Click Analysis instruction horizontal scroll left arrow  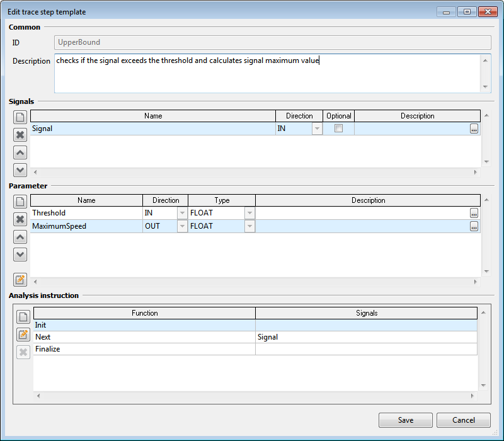coord(38,396)
